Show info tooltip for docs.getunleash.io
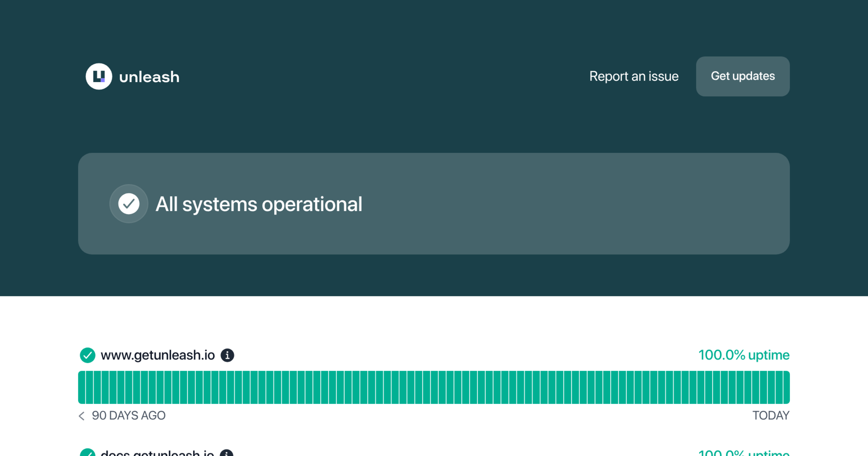This screenshot has height=456, width=868. 227,453
